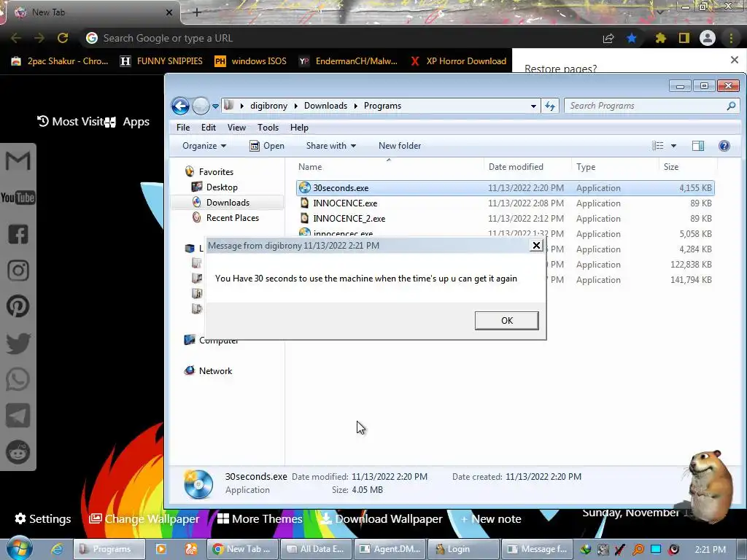Open the YouTube sidebar shortcut
Screen dimensions: 747x560
(18, 197)
